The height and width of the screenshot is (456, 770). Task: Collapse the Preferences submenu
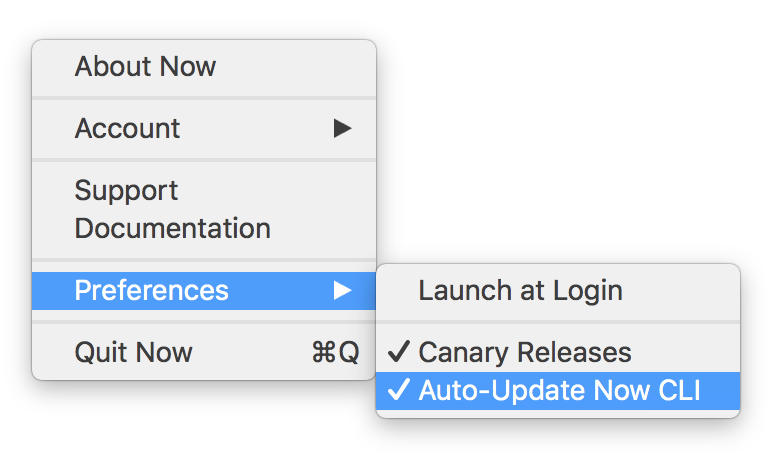(x=204, y=291)
